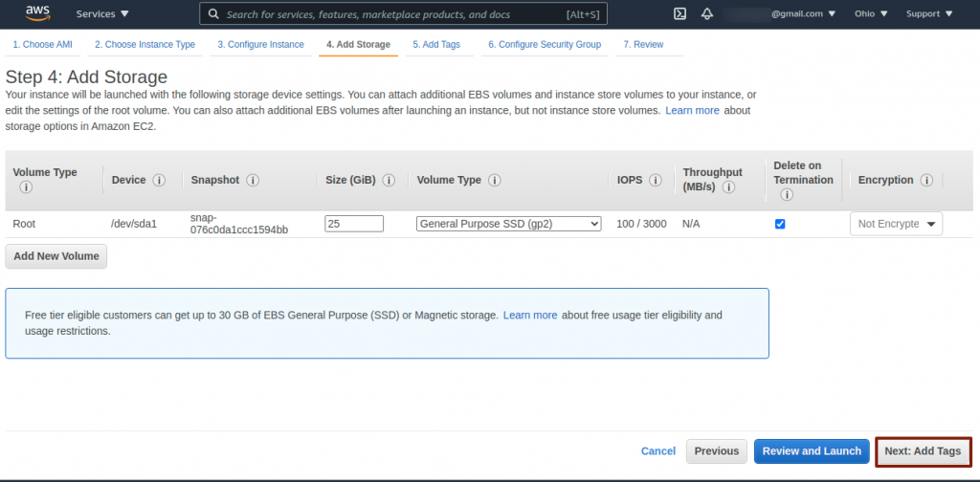Show info icon next to Snapshot
Image resolution: width=980 pixels, height=482 pixels.
tap(253, 181)
